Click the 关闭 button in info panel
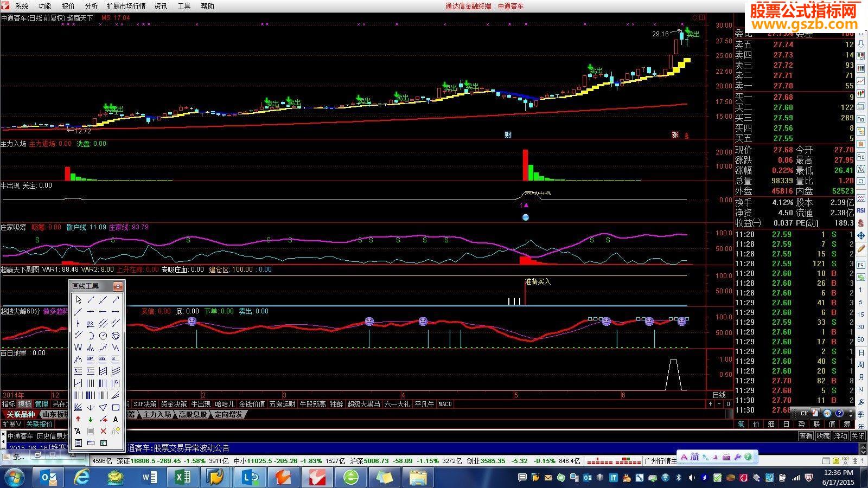Screen dimensions: 868x488 coord(858,436)
